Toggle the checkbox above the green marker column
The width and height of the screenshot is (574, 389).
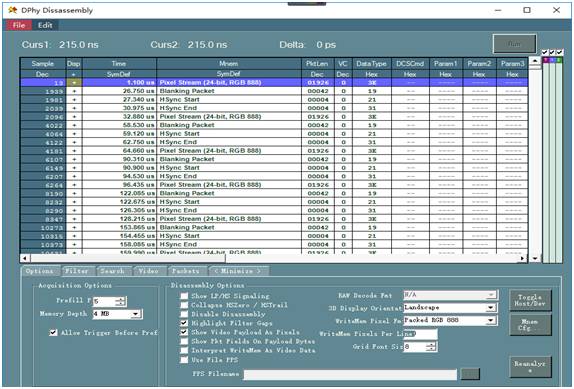point(559,53)
